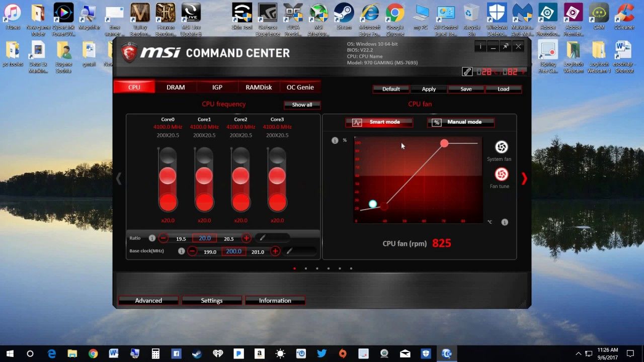This screenshot has width=644, height=362.
Task: Click the upper red fan curve point
Action: pyautogui.click(x=444, y=144)
